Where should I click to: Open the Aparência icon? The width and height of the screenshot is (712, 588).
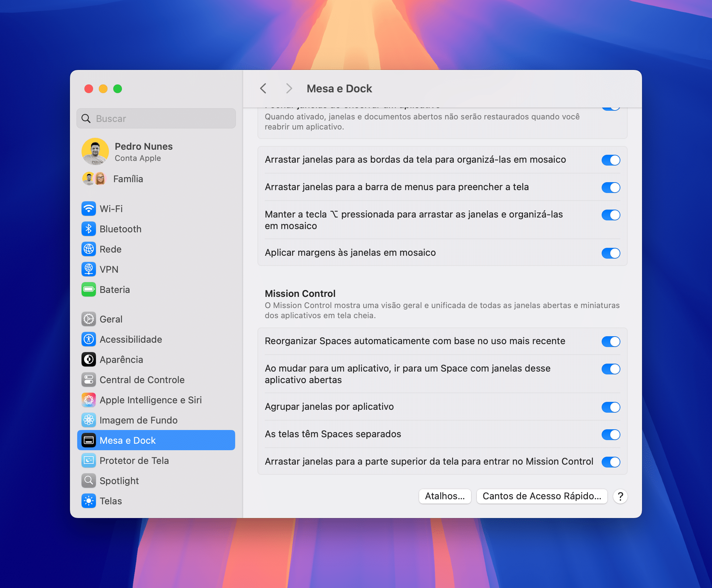(89, 359)
